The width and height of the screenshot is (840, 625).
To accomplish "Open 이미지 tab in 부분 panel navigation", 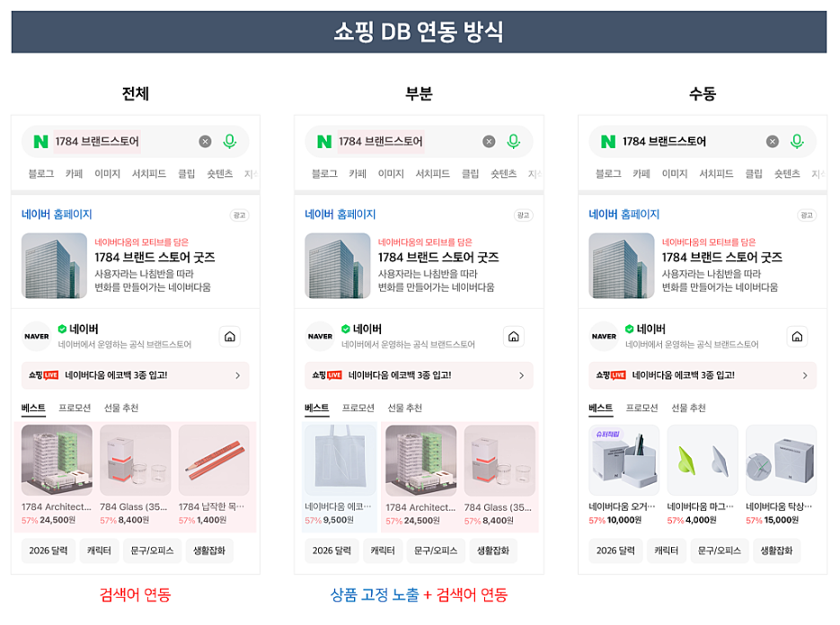I will pyautogui.click(x=391, y=174).
